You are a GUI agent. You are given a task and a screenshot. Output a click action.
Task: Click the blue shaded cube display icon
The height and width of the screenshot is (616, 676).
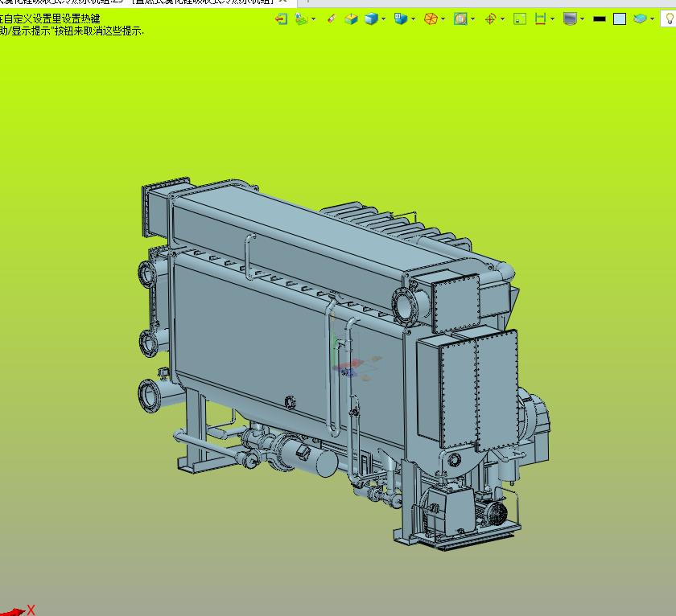pyautogui.click(x=370, y=18)
